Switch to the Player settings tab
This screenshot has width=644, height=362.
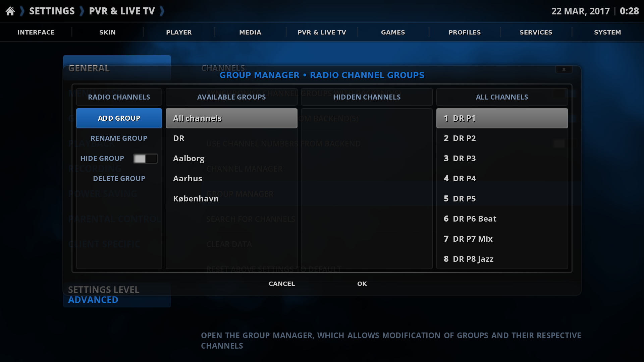[179, 32]
